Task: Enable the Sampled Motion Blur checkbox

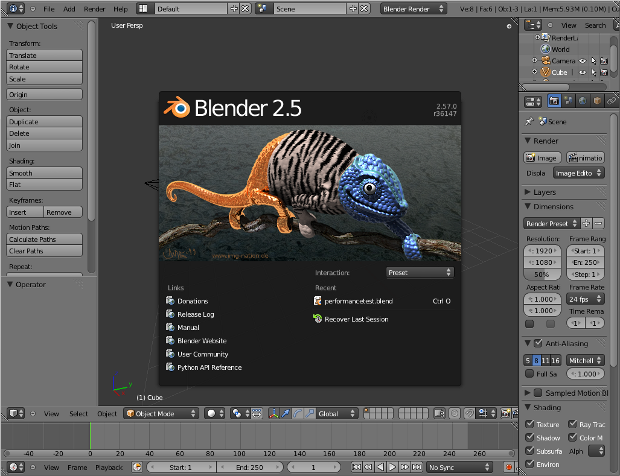Action: pos(538,393)
